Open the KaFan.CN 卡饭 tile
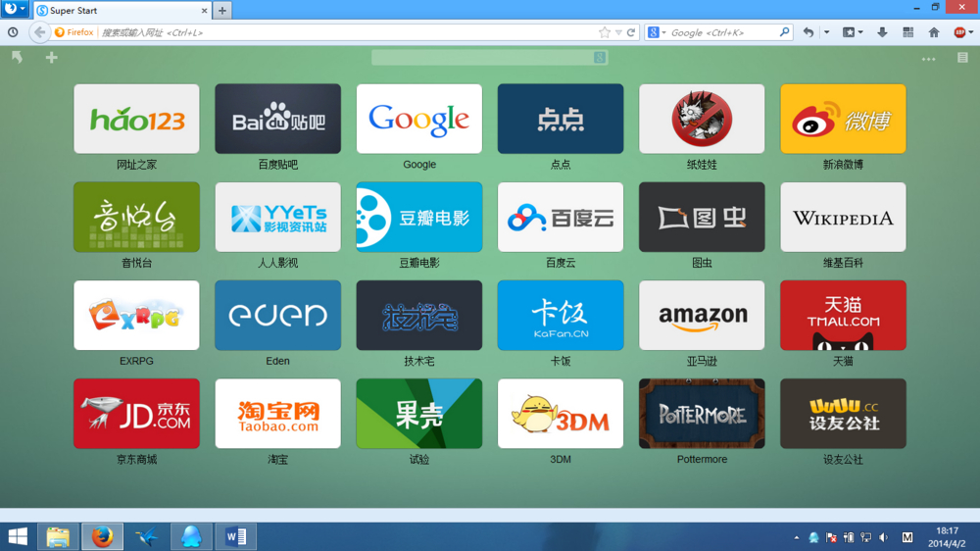Image resolution: width=980 pixels, height=551 pixels. [x=560, y=316]
